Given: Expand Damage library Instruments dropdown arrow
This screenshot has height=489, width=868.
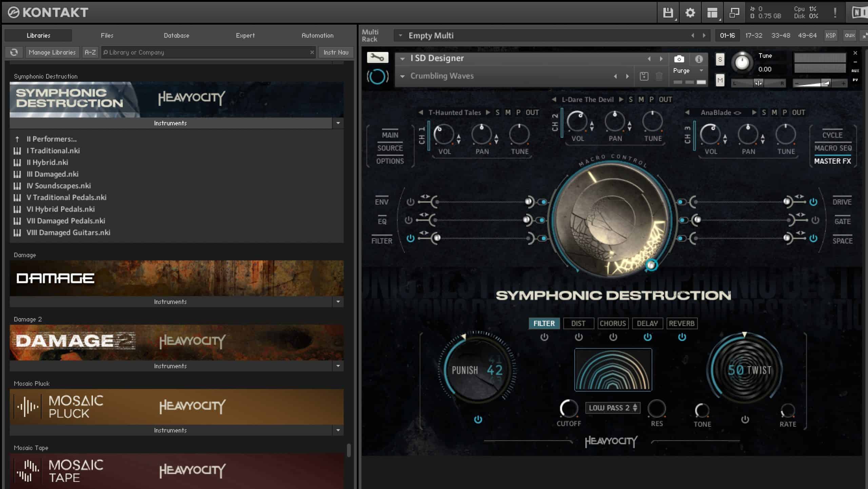Looking at the screenshot, I should click(338, 302).
